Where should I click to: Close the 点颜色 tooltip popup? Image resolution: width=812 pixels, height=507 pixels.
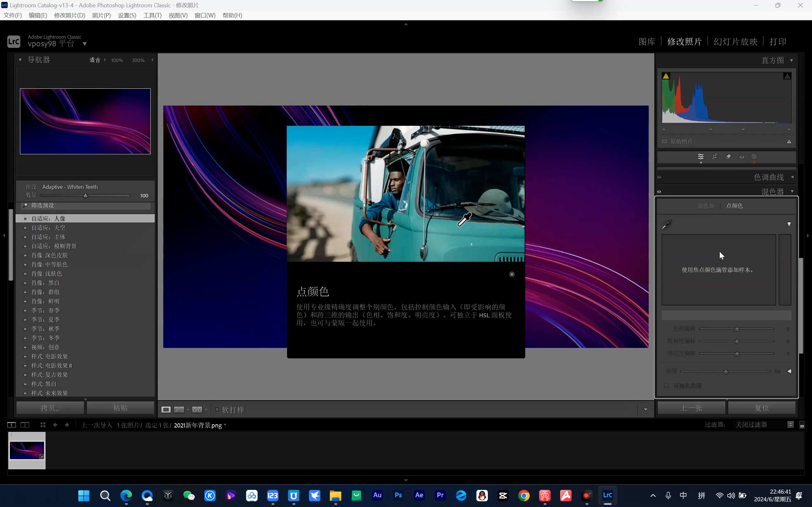(x=512, y=274)
